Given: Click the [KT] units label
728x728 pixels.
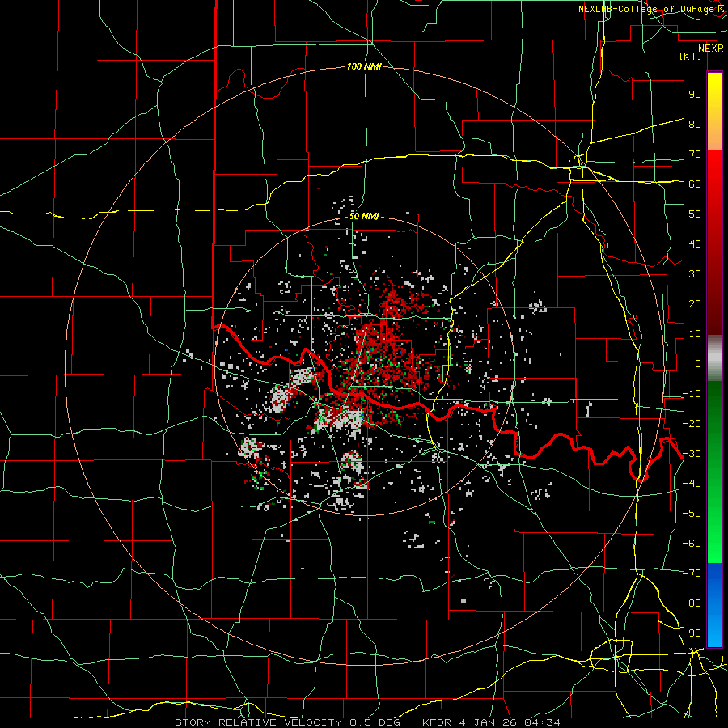Looking at the screenshot, I should coord(691,56).
